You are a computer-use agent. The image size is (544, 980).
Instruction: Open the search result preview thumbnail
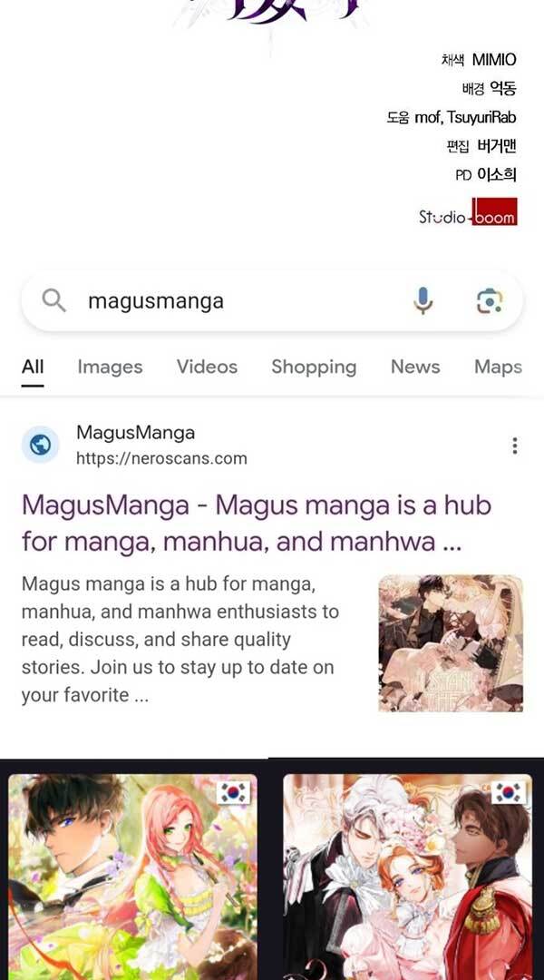click(451, 643)
